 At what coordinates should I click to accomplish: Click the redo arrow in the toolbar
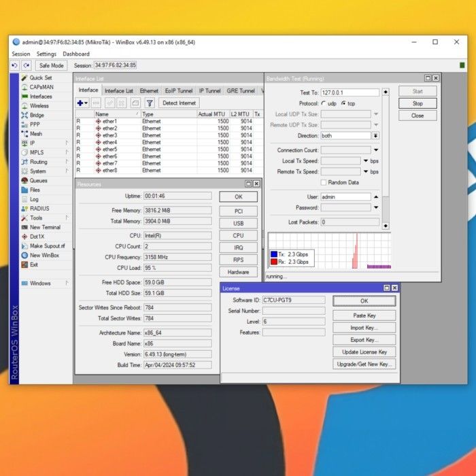(x=27, y=65)
